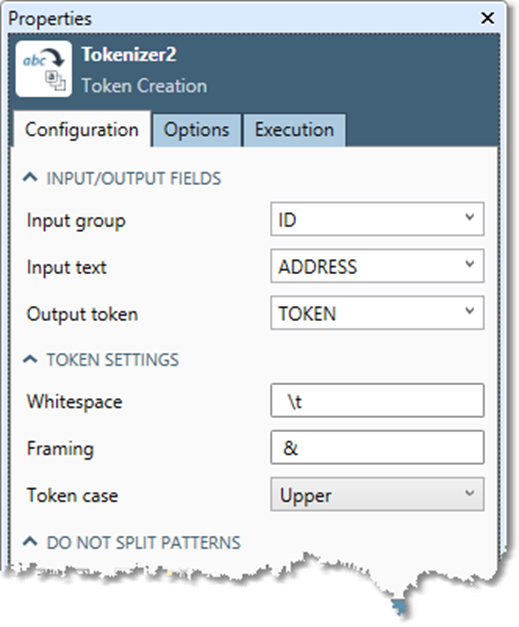Viewport: 519px width, 627px height.
Task: Click the Token case dropdown arrow
Action: tap(470, 493)
